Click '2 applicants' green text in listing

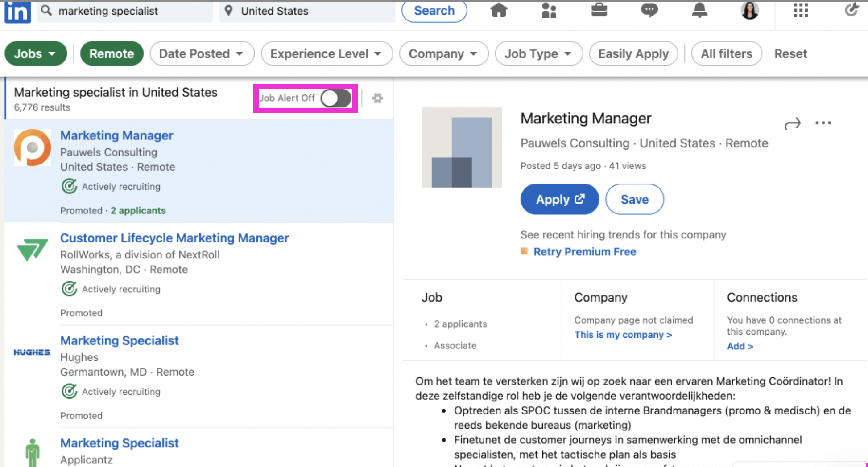(138, 210)
